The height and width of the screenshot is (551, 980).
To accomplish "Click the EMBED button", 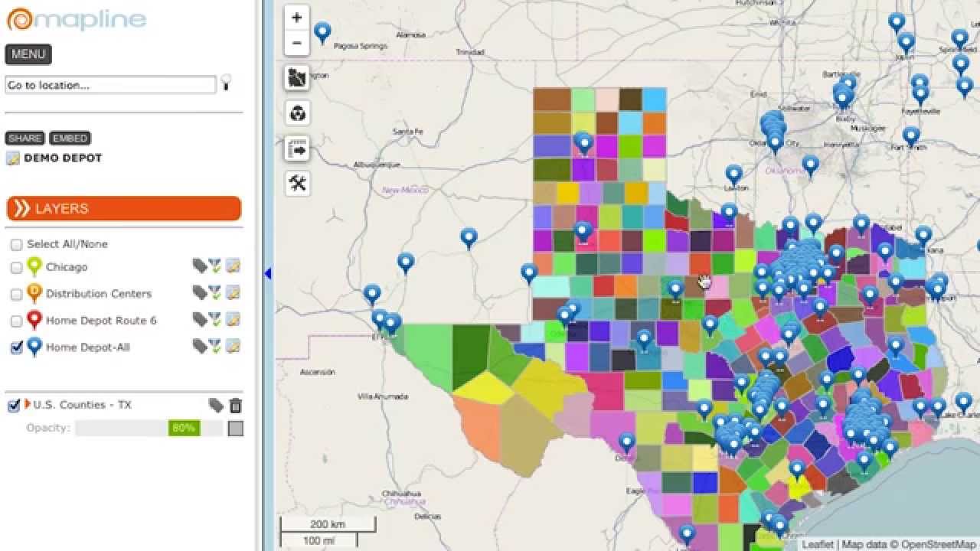I will click(x=70, y=139).
